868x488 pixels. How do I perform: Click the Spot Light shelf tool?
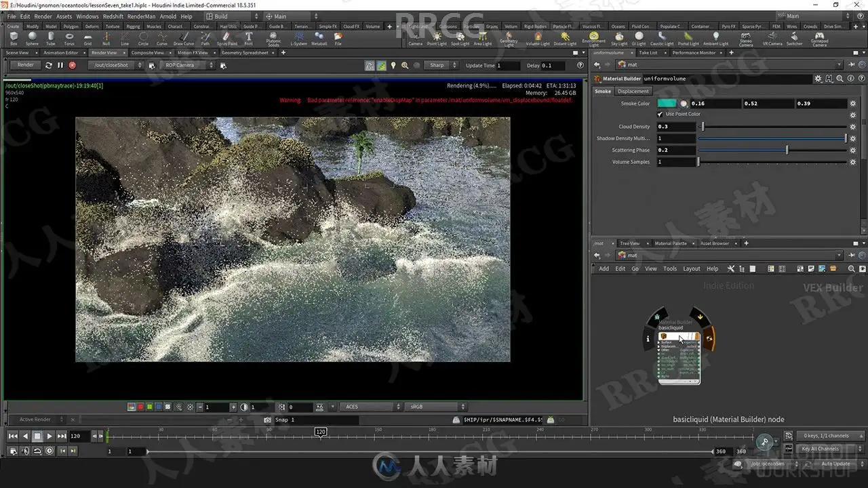coord(460,39)
